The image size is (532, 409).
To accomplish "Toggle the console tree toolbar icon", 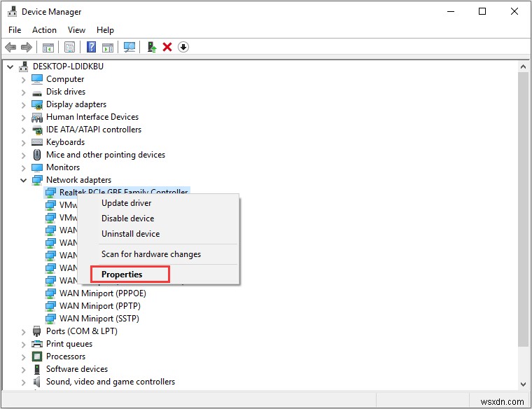I will coord(48,48).
